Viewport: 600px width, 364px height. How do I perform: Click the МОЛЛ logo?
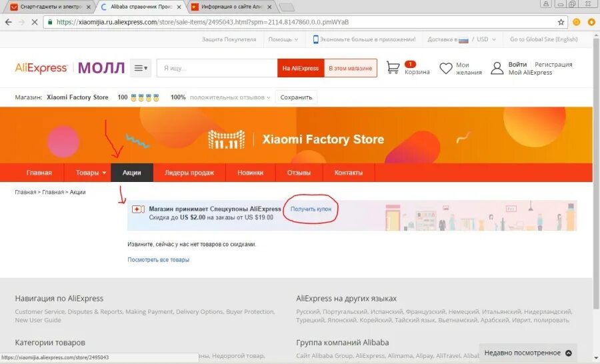pos(101,68)
